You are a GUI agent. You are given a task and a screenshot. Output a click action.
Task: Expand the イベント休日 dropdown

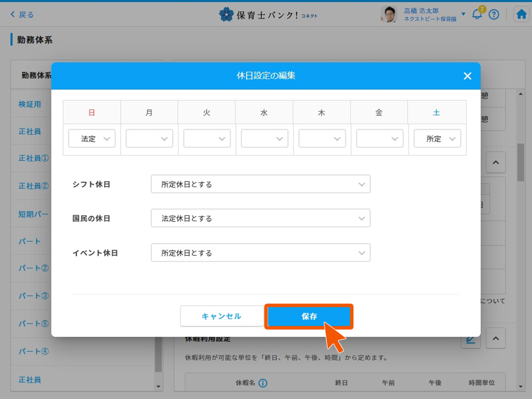[x=260, y=253]
